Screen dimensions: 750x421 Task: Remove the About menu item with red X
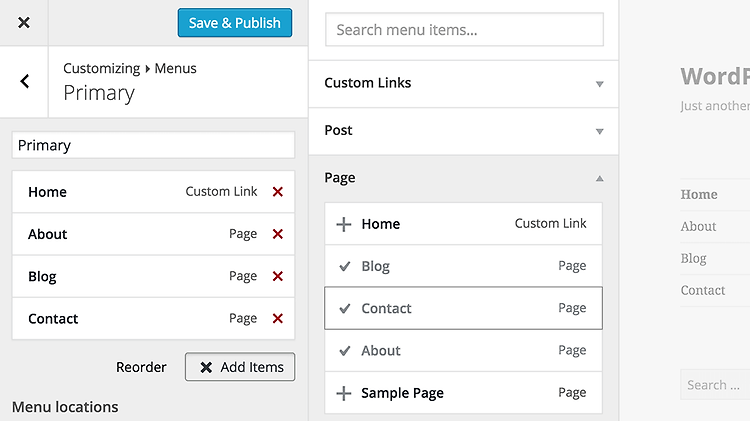click(x=277, y=234)
